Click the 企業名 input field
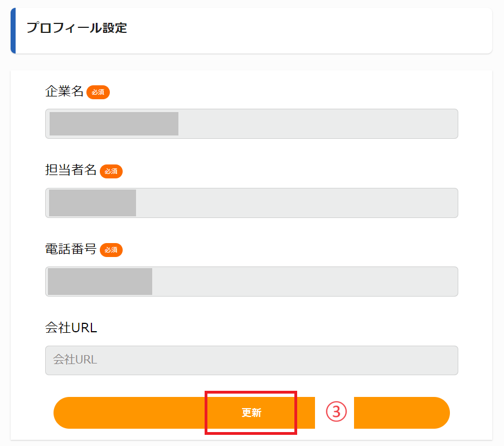Viewport: 504px width, 446px height. tap(251, 124)
